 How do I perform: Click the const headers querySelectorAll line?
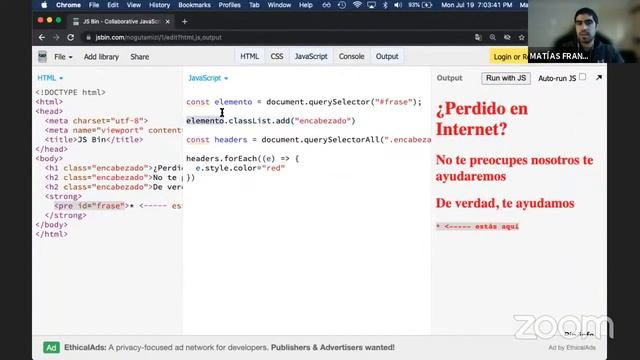pos(308,140)
